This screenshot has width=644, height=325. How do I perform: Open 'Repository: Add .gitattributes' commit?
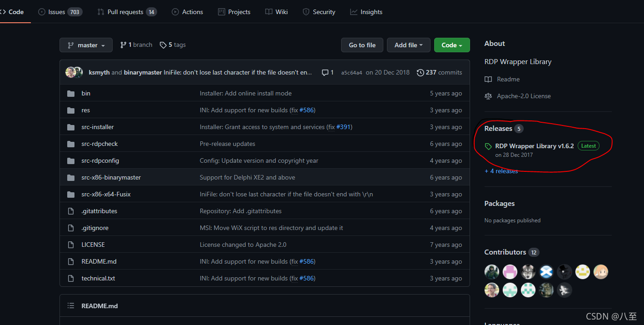(x=241, y=211)
